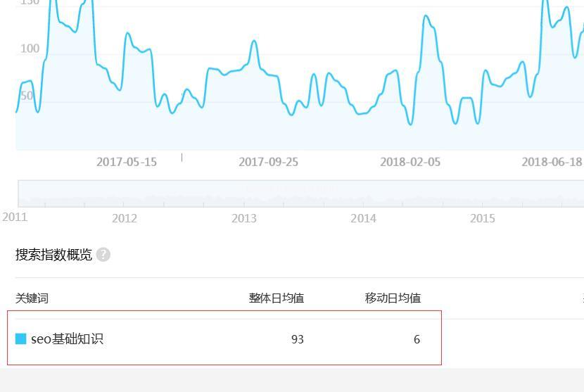Click the 2012 year on the timeline
Image resolution: width=584 pixels, height=392 pixels.
pyautogui.click(x=125, y=218)
